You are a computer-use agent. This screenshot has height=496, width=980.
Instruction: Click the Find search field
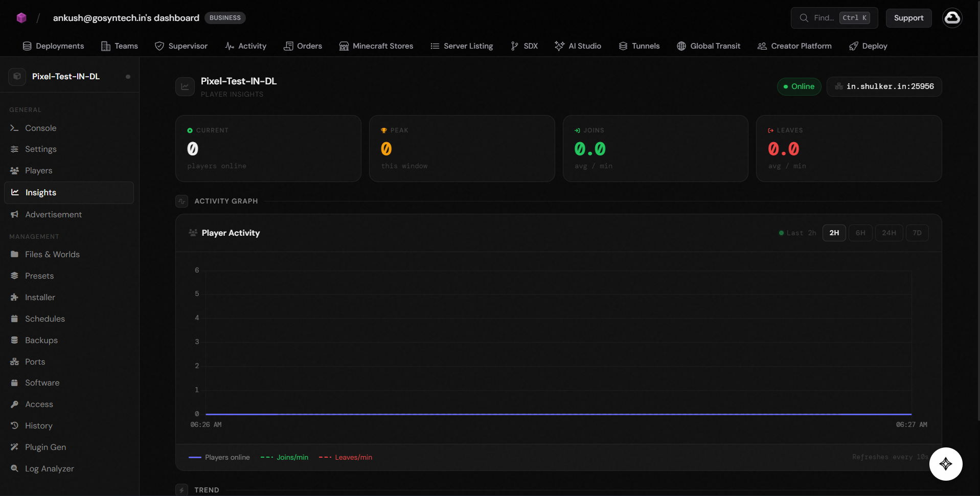coord(834,18)
